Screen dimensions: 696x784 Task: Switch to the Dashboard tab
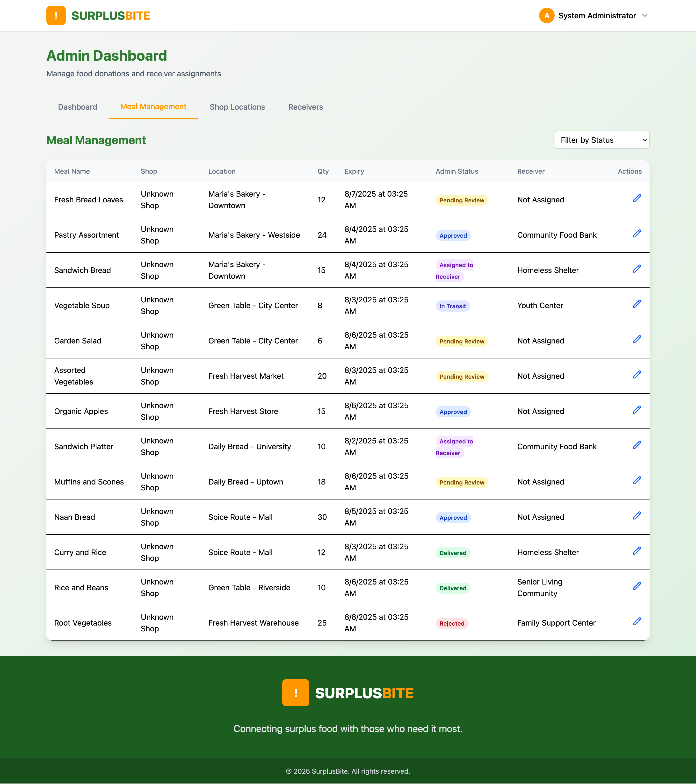pyautogui.click(x=78, y=107)
